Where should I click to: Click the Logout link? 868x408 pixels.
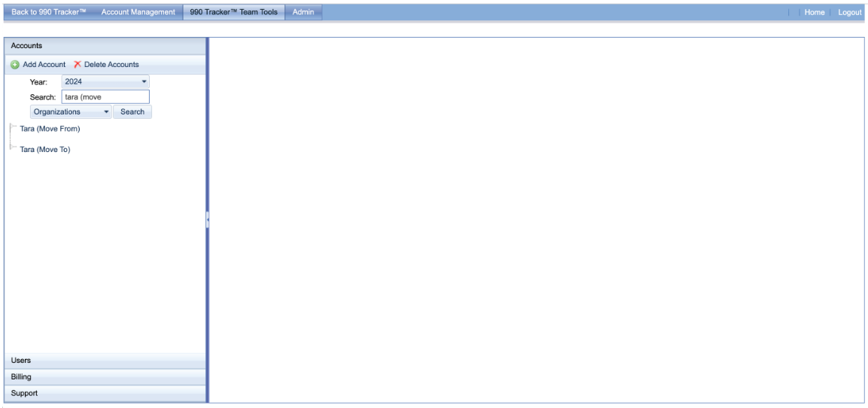[x=849, y=13]
